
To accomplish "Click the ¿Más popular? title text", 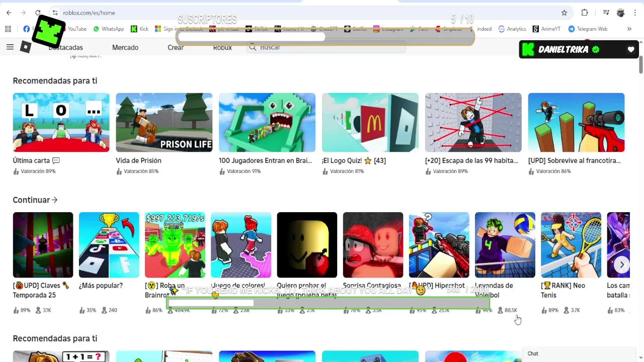I will click(101, 286).
